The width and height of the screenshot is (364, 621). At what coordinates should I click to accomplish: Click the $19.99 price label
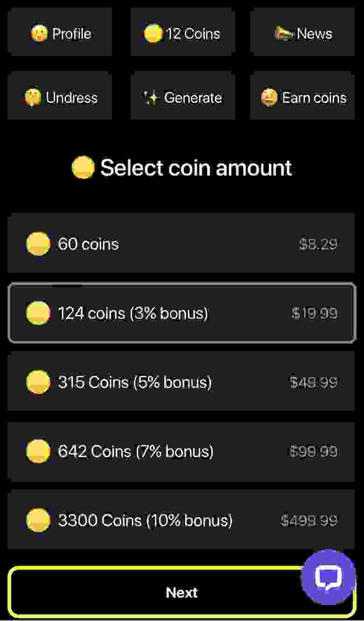click(x=315, y=313)
